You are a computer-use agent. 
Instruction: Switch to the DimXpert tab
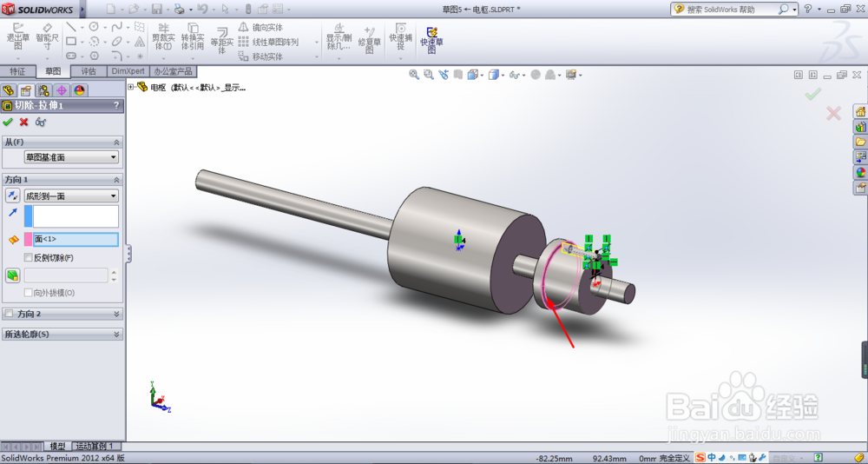tap(128, 71)
